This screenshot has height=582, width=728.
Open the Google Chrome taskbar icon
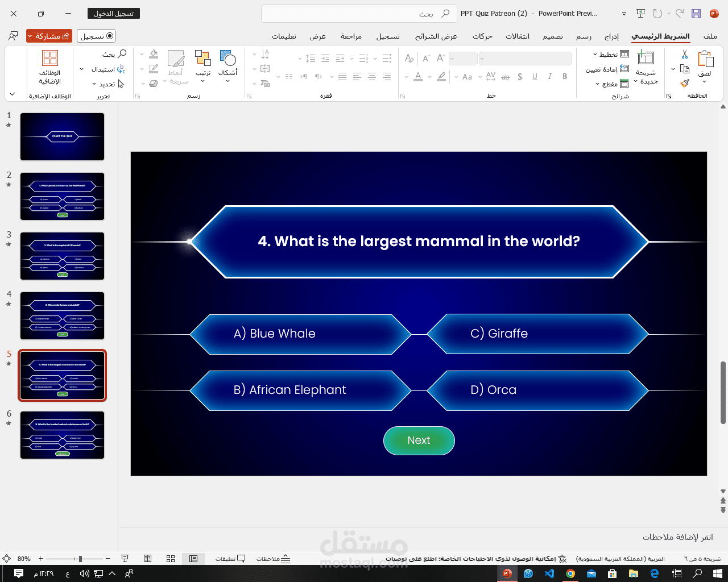570,573
